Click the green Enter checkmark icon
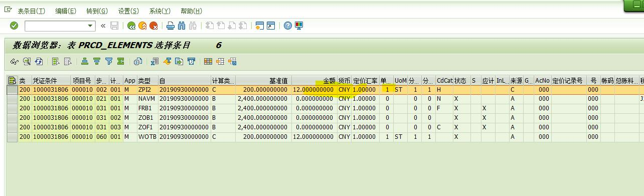Viewport: 644px width, 196px height. tap(14, 26)
